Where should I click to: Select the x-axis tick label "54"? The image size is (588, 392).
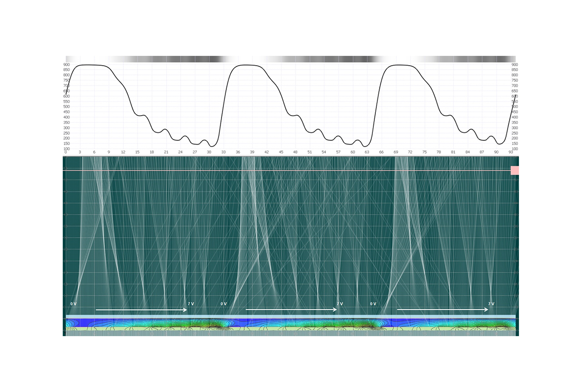[324, 152]
